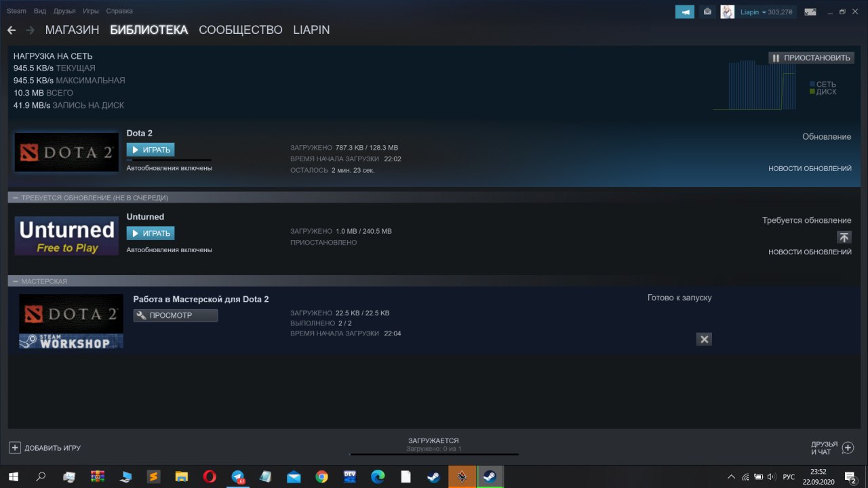Click 'Работа в Мастерской для Dota 2' title
Image resolution: width=868 pixels, height=488 pixels.
click(201, 300)
